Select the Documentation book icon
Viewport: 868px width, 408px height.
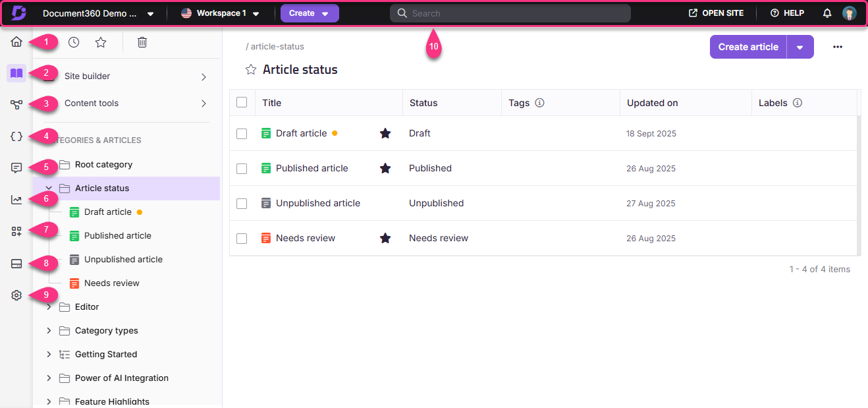(16, 73)
